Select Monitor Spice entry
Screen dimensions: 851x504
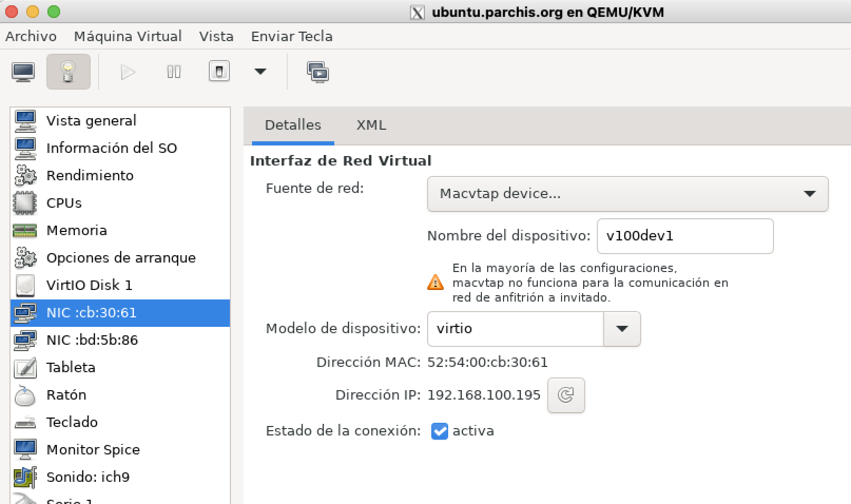click(120, 450)
